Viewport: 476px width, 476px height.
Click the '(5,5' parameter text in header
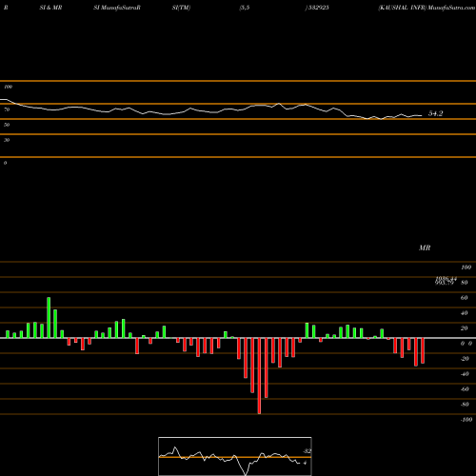245,8
